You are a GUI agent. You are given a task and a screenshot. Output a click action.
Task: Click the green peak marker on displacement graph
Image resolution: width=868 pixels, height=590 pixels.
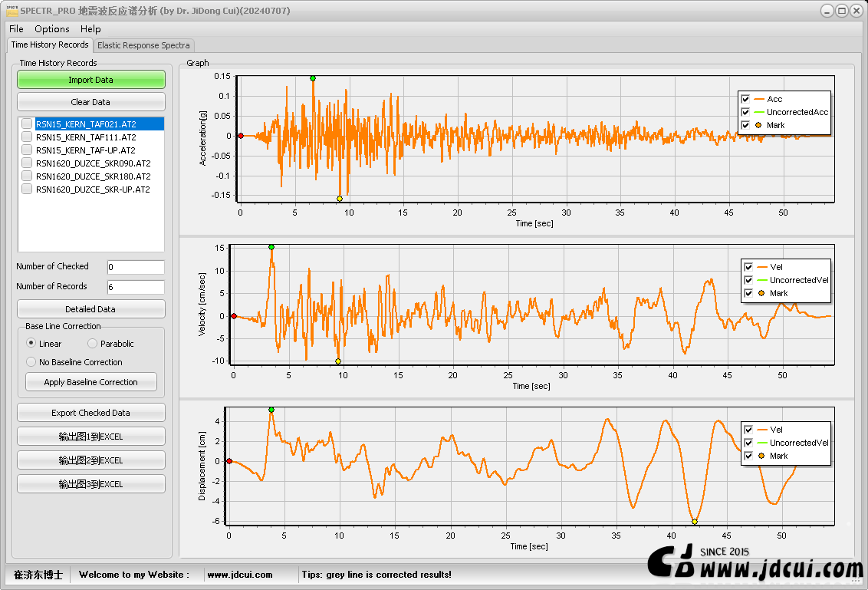(x=271, y=410)
